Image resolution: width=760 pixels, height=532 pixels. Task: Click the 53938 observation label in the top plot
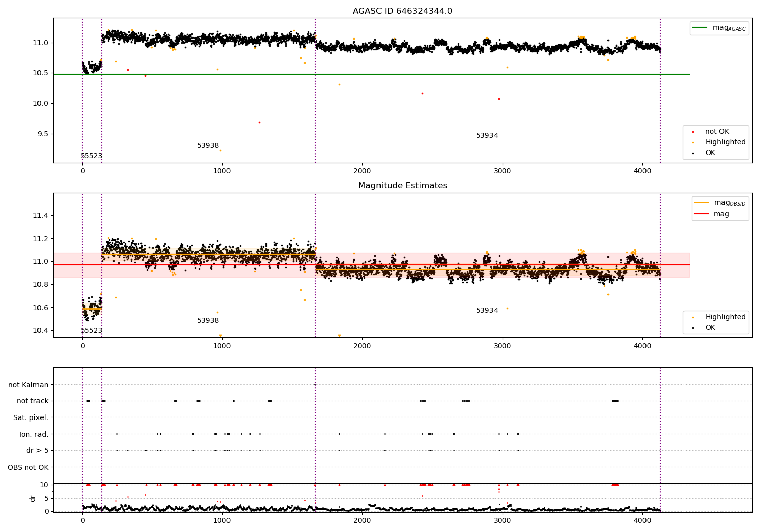point(208,146)
